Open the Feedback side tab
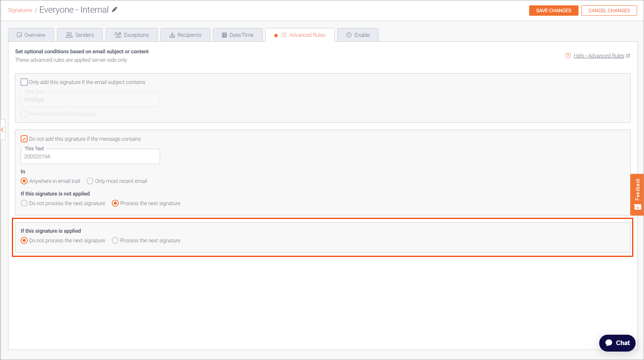The width and height of the screenshot is (644, 360). coord(637,194)
